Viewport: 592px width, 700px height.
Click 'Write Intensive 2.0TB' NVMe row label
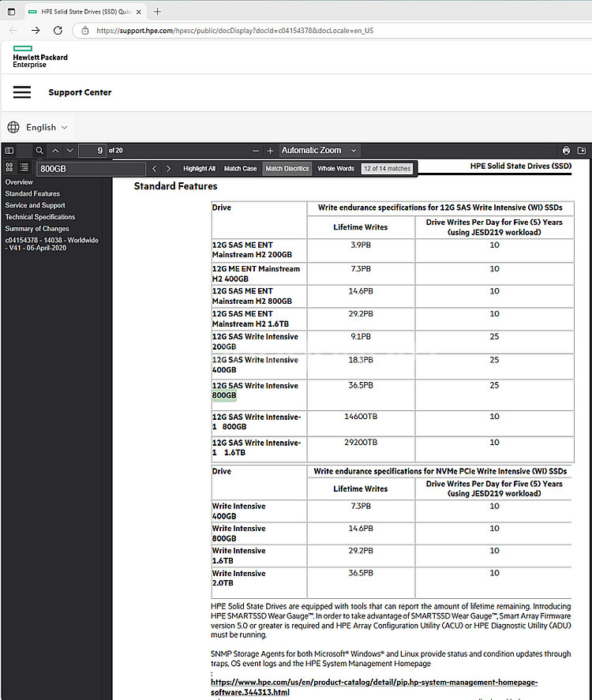click(x=238, y=578)
